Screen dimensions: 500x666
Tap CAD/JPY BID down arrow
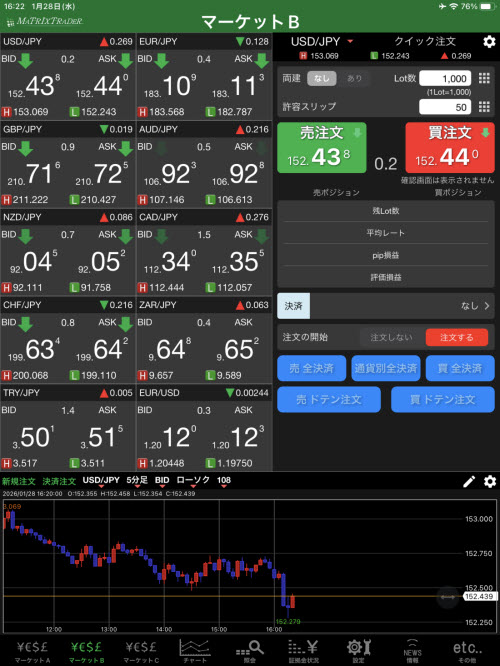click(161, 236)
